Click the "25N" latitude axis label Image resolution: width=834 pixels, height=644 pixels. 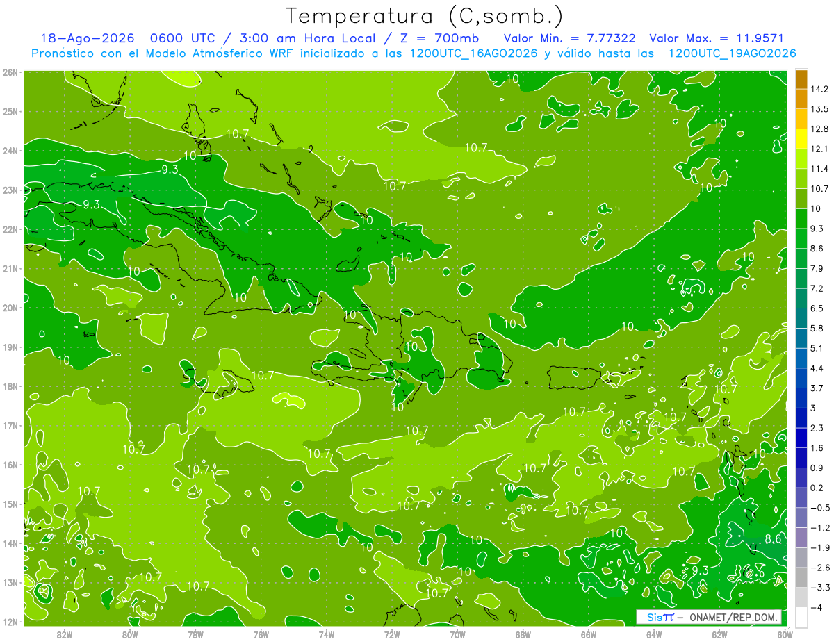pyautogui.click(x=10, y=111)
